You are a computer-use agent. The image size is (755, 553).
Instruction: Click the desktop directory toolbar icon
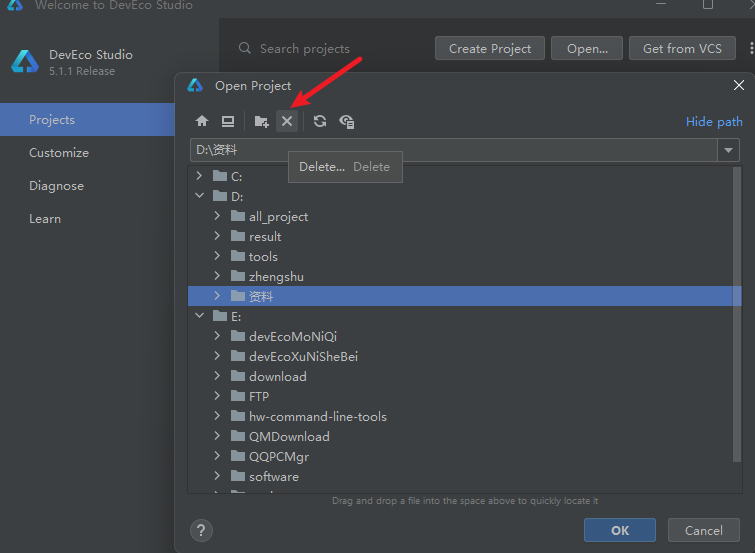[228, 121]
